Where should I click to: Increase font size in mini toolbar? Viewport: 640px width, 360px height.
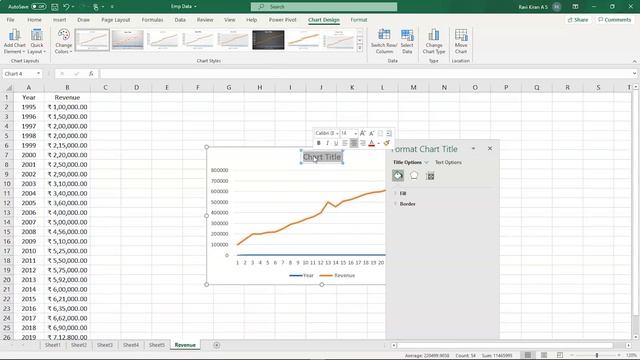(x=362, y=133)
